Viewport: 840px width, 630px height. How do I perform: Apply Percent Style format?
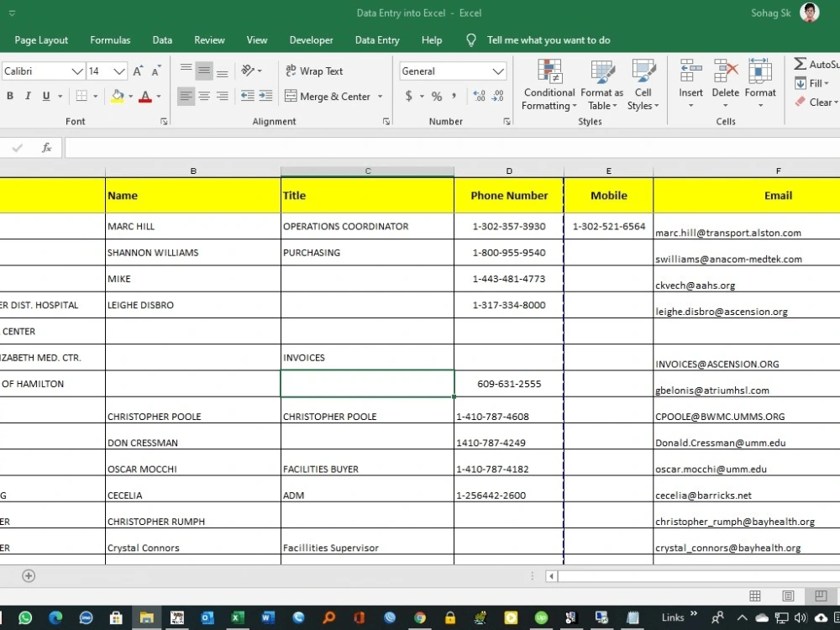(x=437, y=96)
